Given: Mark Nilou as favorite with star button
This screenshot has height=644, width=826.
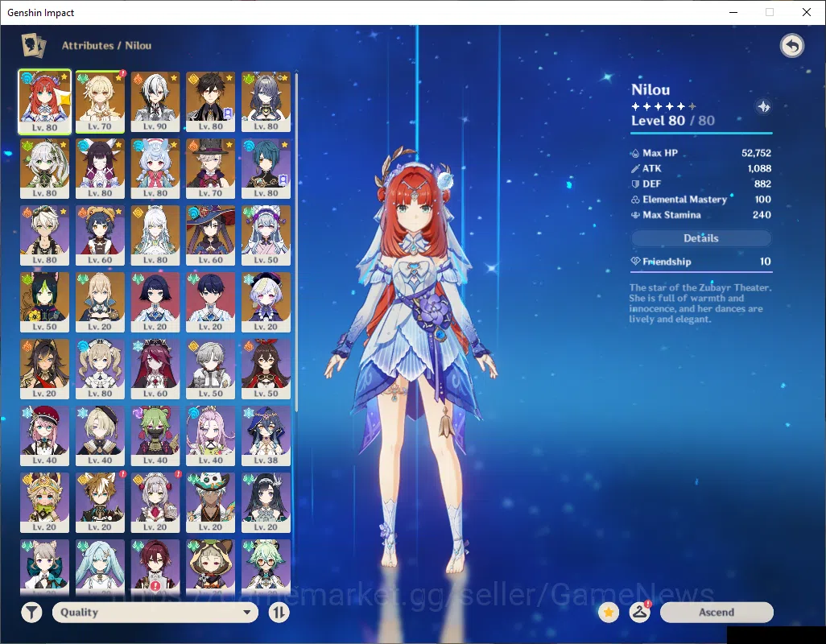Looking at the screenshot, I should (x=609, y=613).
